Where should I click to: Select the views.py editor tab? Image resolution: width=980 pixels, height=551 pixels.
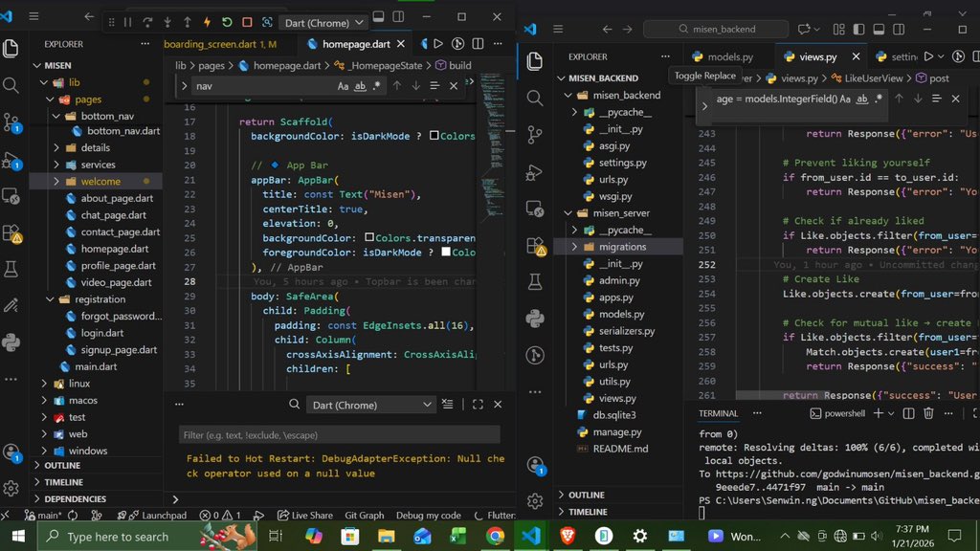tap(817, 56)
